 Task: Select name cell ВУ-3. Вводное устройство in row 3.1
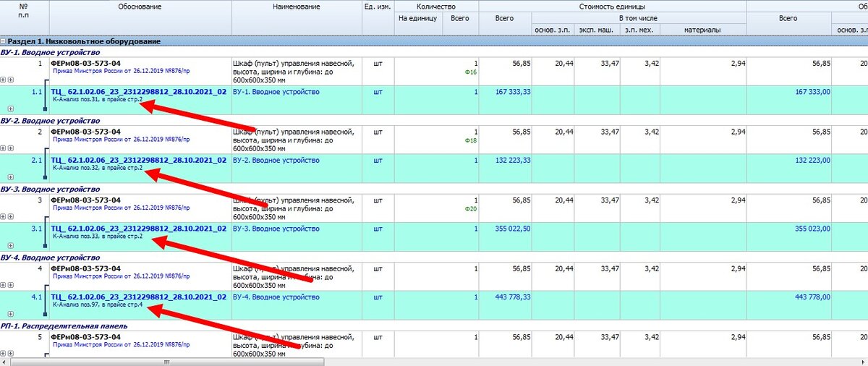(276, 229)
